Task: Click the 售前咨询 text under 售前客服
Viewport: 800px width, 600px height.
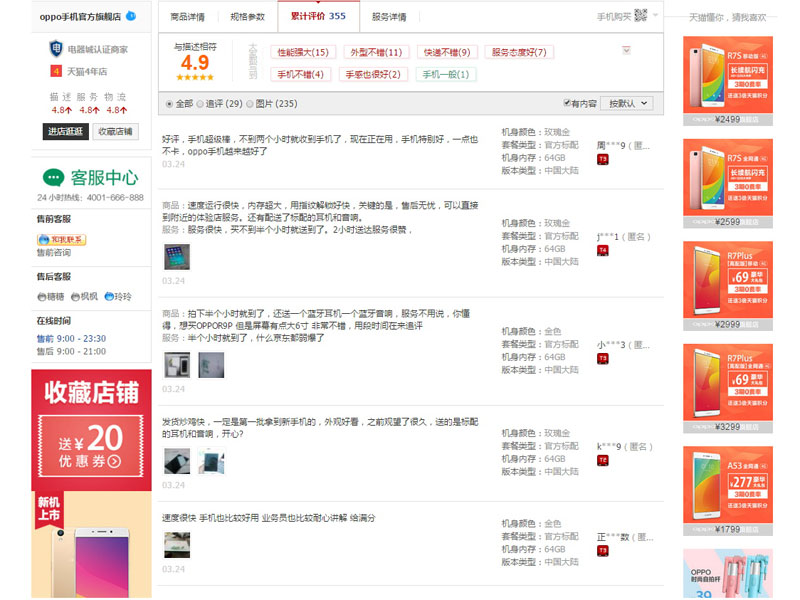Action: [x=54, y=253]
